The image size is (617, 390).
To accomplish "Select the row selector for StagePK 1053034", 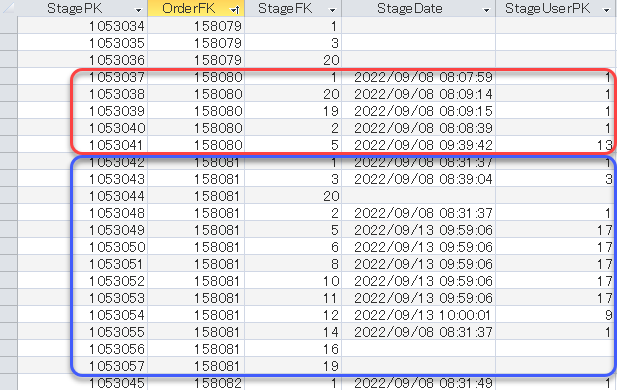I will [9, 26].
